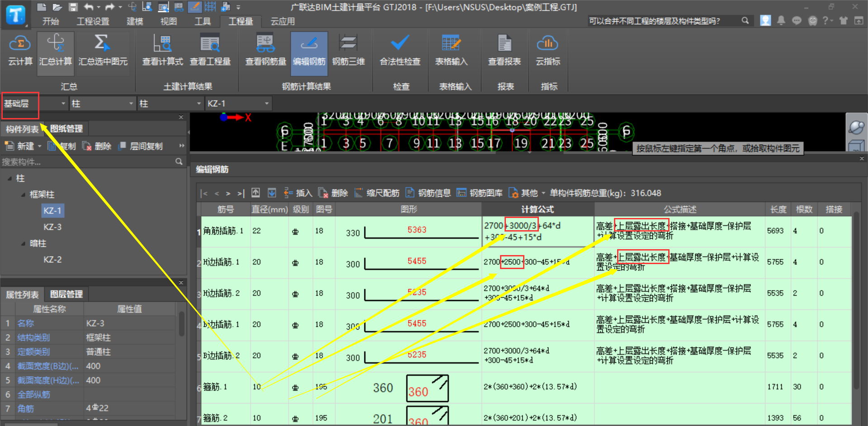Open the first 柱 category dropdown
The width and height of the screenshot is (868, 426).
pos(131,104)
